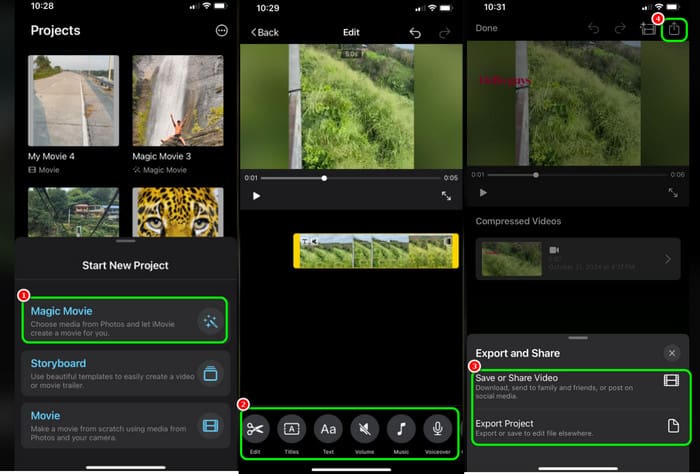Tap the share export icon at top
The height and width of the screenshot is (474, 700).
pyautogui.click(x=674, y=29)
